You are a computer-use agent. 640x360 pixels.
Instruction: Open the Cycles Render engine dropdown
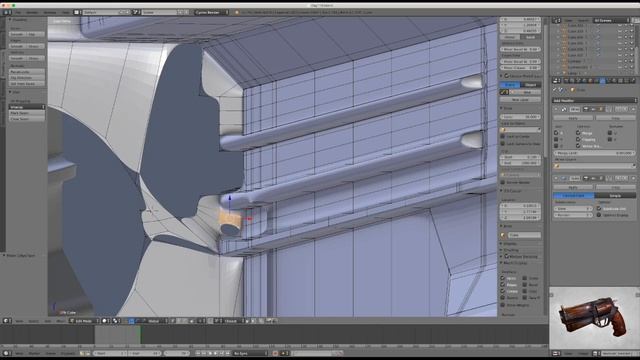(x=211, y=12)
